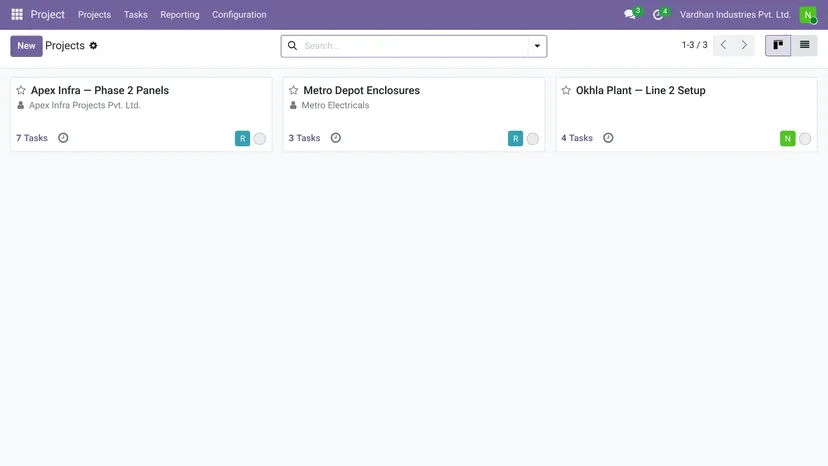Image resolution: width=828 pixels, height=466 pixels.
Task: Open activity clock on Metro Depot card
Action: [x=335, y=138]
